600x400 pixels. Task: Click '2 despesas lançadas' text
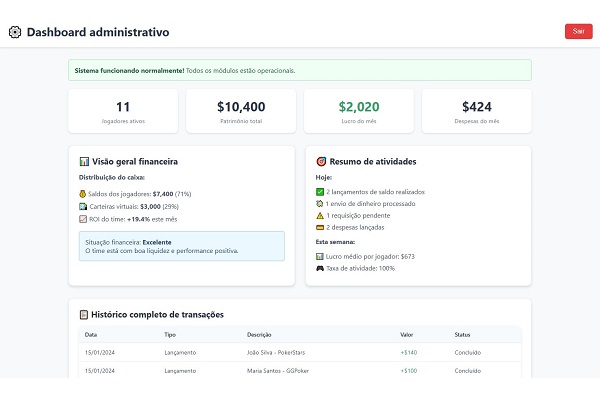pyautogui.click(x=355, y=227)
